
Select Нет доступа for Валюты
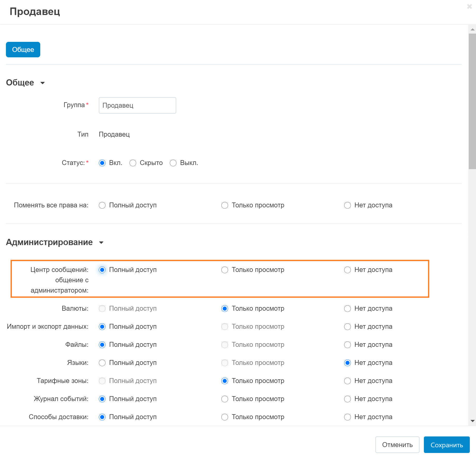point(348,309)
